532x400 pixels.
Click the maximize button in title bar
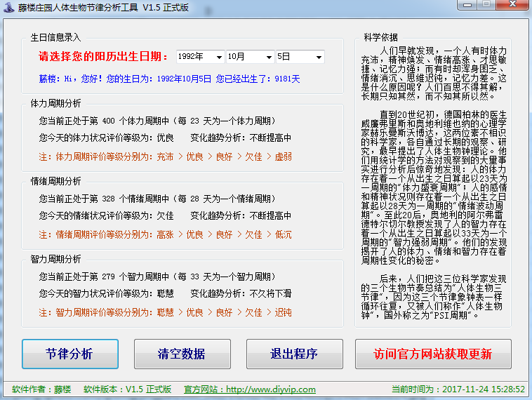tap(486, 5)
